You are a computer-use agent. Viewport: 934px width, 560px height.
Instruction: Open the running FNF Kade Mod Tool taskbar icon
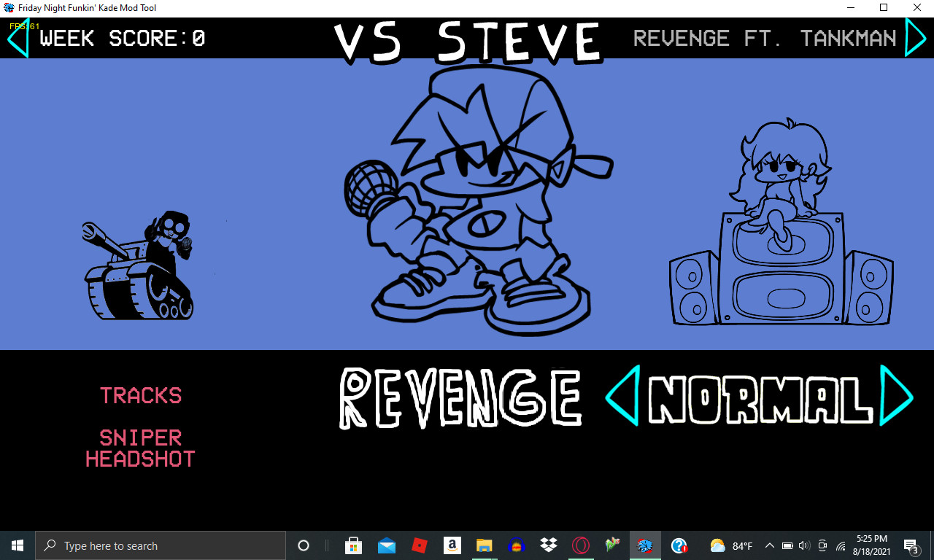[646, 545]
